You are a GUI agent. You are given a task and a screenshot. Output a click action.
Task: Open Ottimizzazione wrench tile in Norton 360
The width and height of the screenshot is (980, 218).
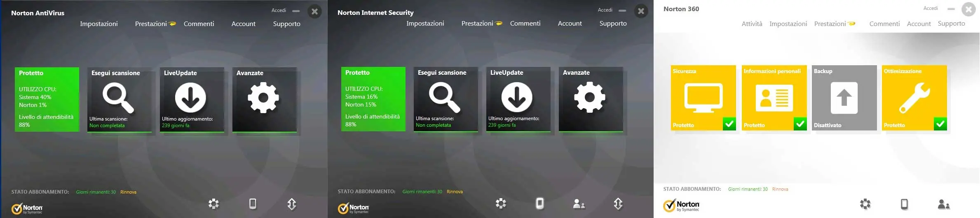(x=914, y=98)
